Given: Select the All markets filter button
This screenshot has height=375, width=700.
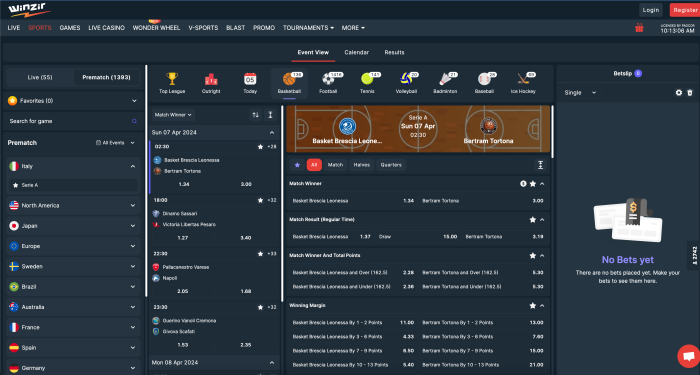Looking at the screenshot, I should (314, 165).
